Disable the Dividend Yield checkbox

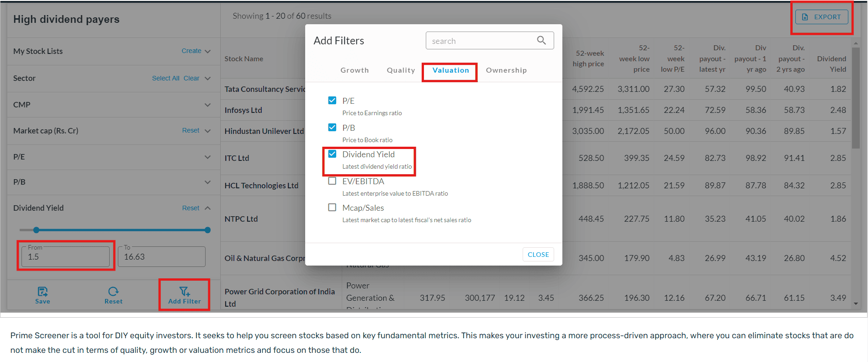click(332, 154)
